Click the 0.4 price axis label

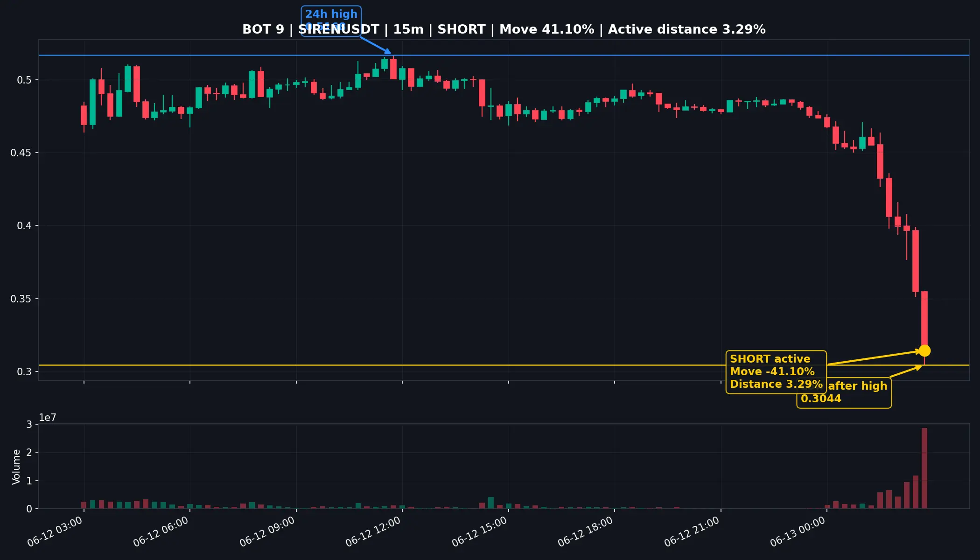(x=24, y=226)
